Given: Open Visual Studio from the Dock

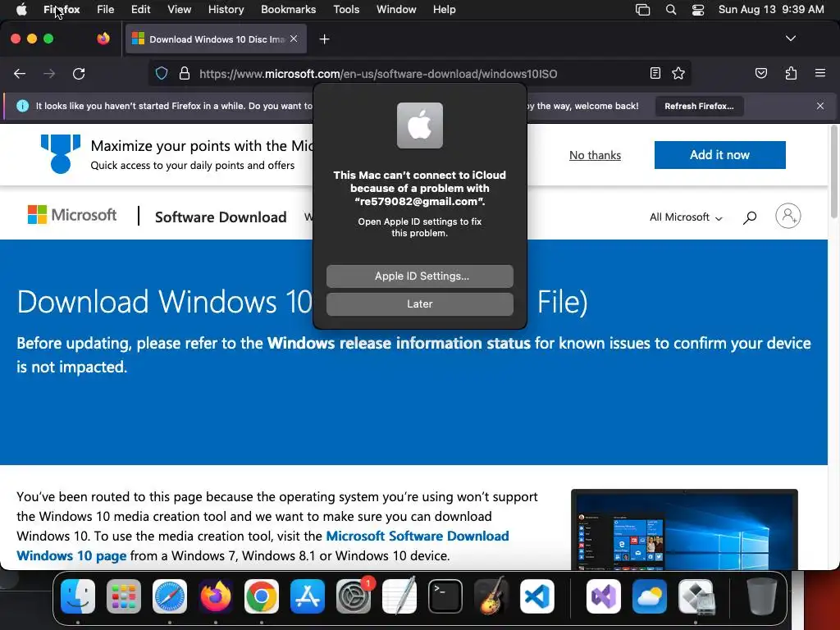Looking at the screenshot, I should pyautogui.click(x=604, y=596).
